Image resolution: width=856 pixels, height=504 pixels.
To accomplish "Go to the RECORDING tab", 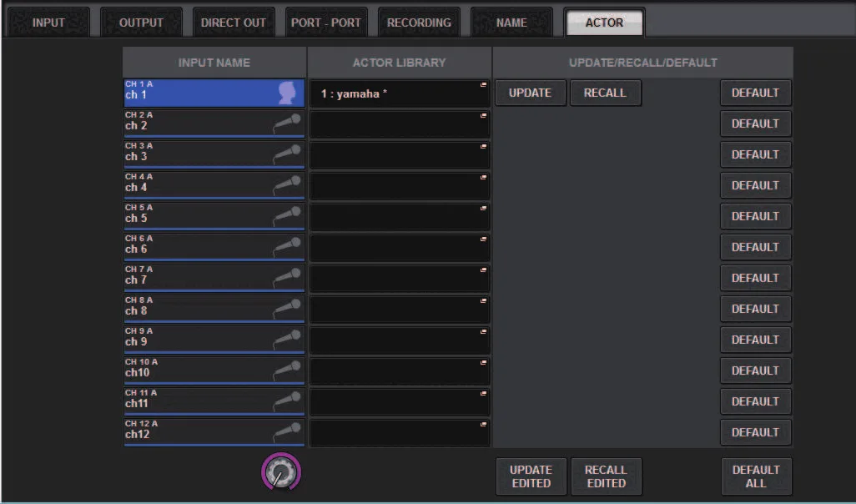I will coord(419,23).
